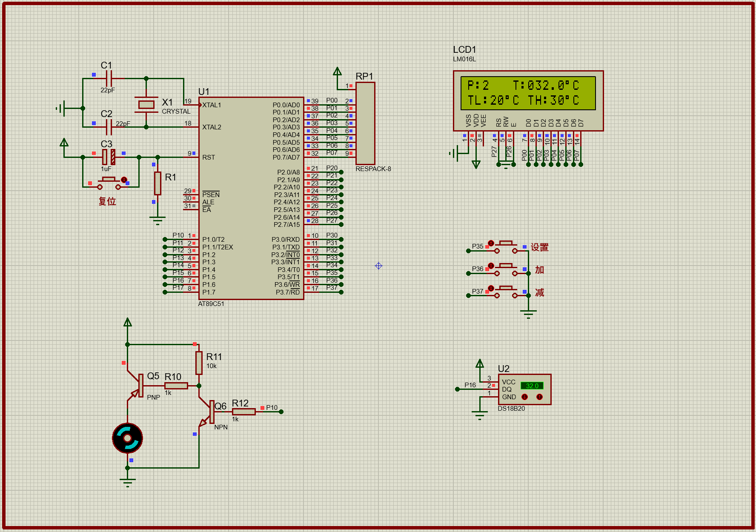Toggle the latch dot on the 加 button
Screen dimensions: 756x532
(x=491, y=266)
